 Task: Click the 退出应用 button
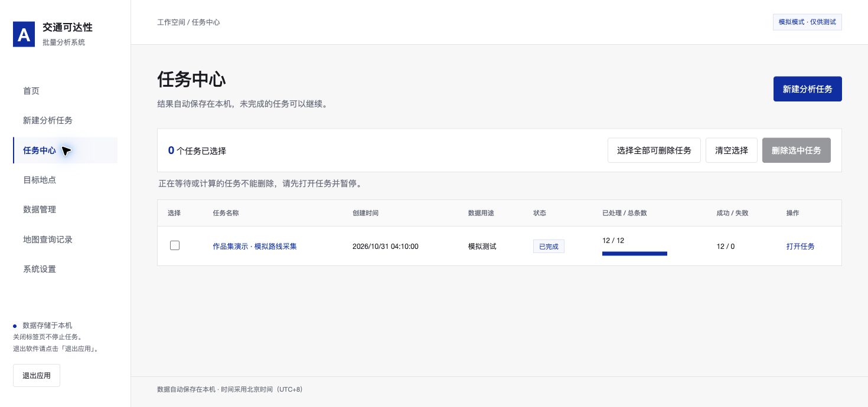(x=37, y=375)
